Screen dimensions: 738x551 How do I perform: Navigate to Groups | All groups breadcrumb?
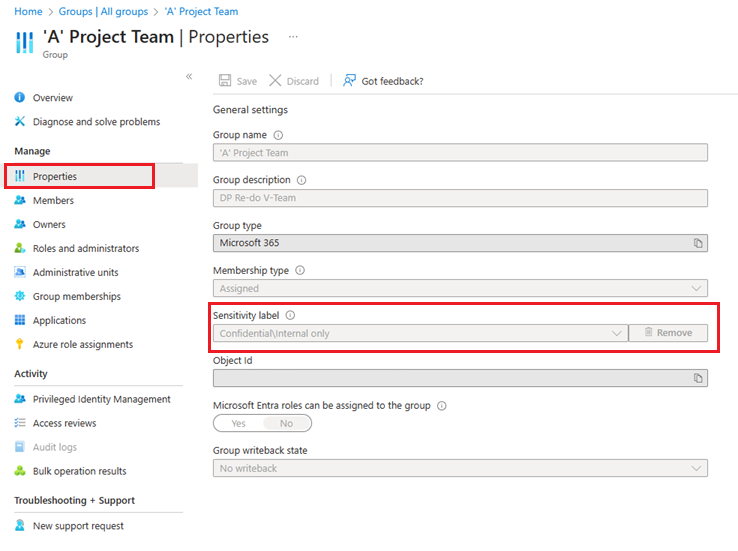[103, 11]
